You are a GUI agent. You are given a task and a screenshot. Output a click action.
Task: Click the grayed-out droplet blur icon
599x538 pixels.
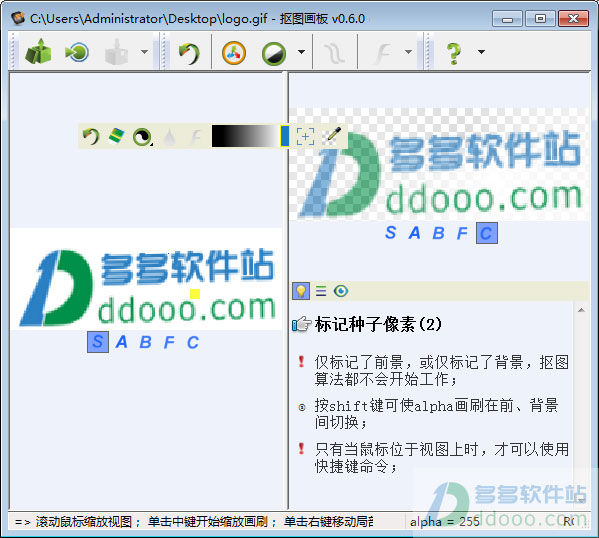point(169,136)
